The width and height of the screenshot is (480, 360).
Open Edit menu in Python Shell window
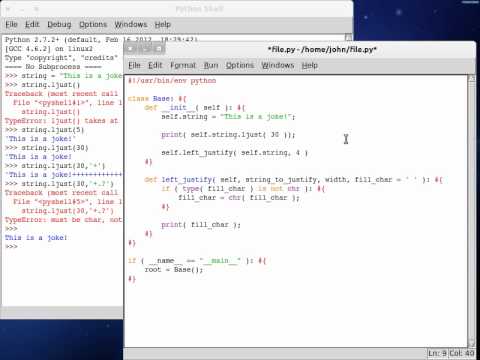(x=32, y=24)
